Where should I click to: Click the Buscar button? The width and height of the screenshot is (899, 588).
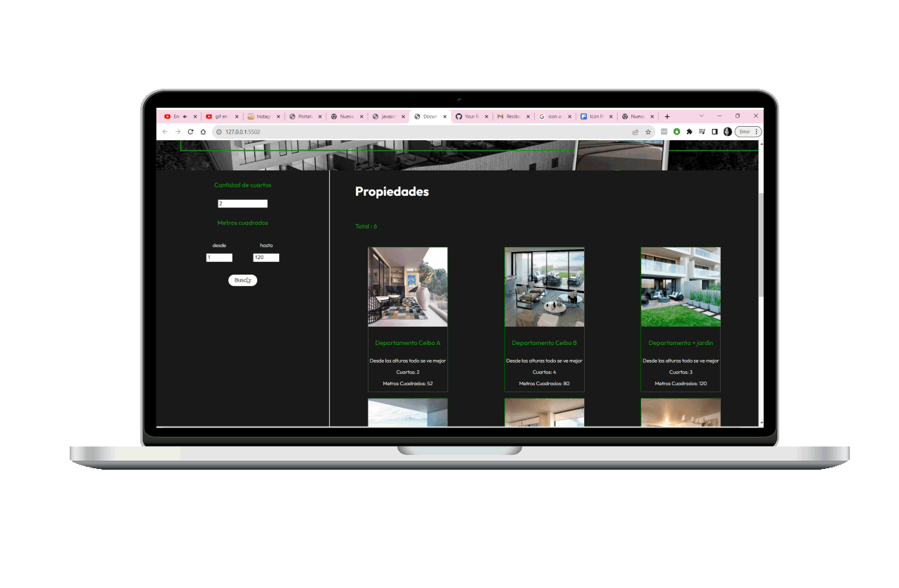pos(242,280)
